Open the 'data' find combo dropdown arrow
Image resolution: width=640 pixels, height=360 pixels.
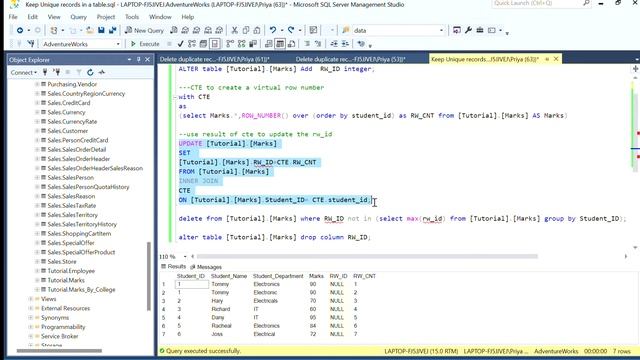click(441, 30)
